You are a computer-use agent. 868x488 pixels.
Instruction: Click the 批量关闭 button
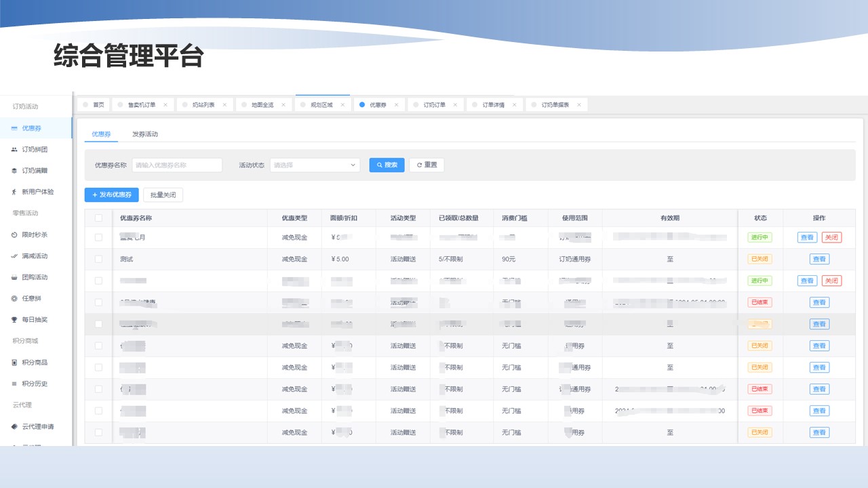tap(163, 195)
